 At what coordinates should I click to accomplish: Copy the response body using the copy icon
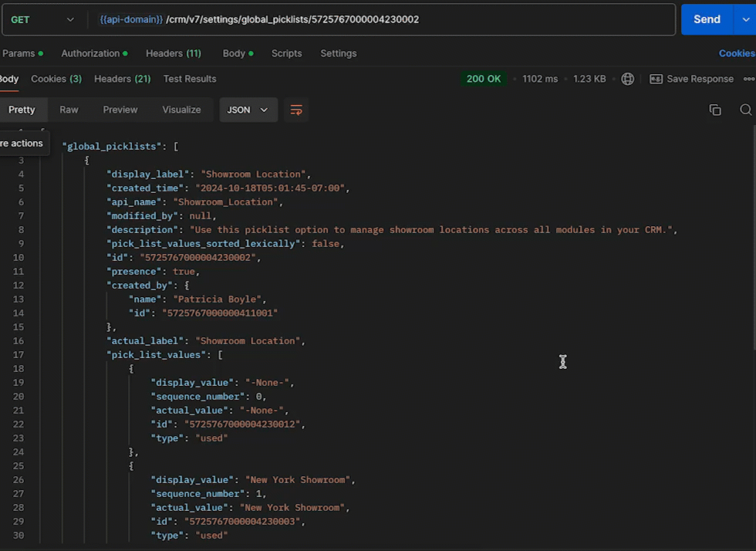click(715, 110)
